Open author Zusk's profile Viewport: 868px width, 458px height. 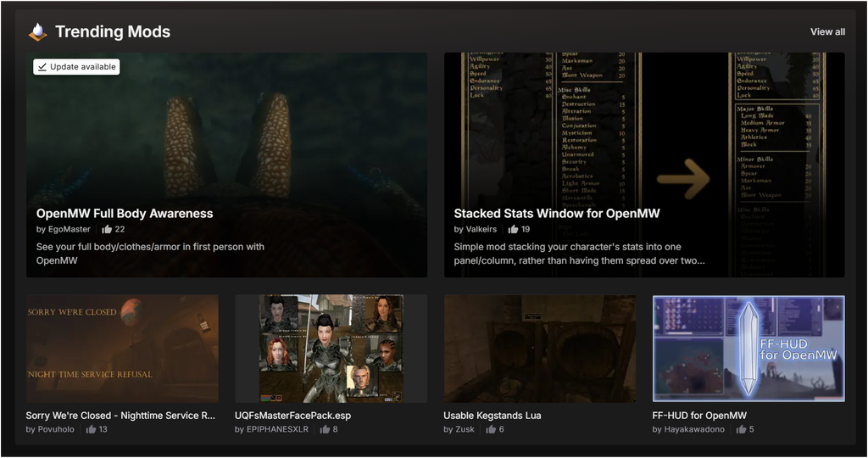pyautogui.click(x=465, y=429)
